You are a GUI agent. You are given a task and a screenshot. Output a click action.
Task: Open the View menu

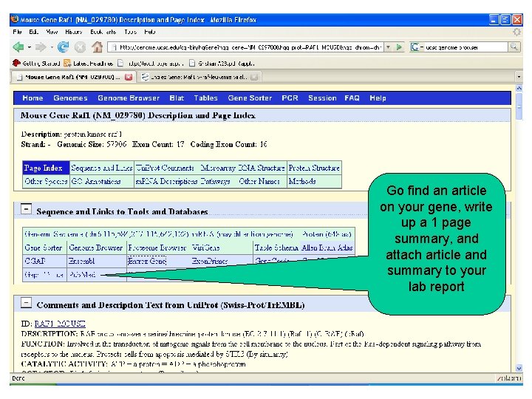pyautogui.click(x=52, y=32)
